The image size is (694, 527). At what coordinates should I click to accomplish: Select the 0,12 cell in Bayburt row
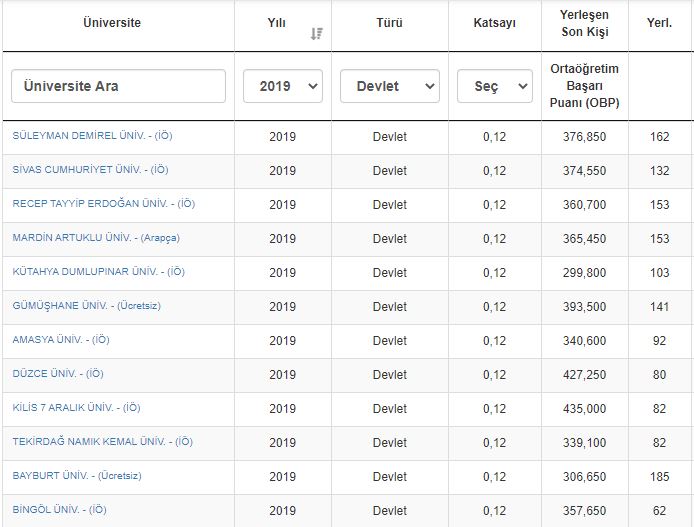pos(494,477)
